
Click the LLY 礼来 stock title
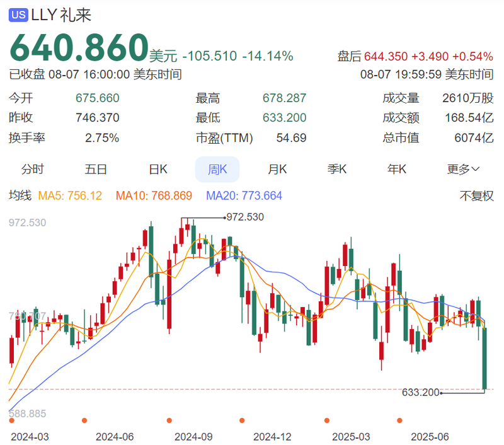point(61,15)
